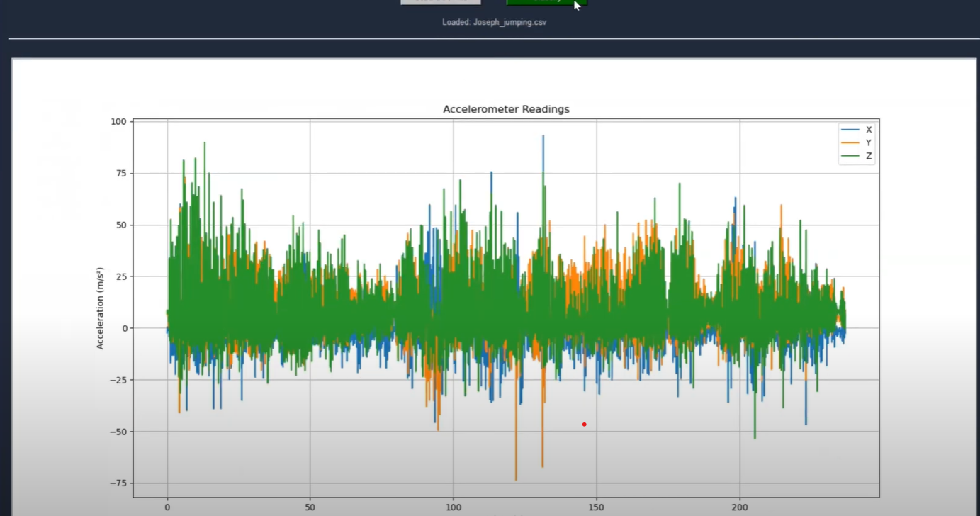Select the Z label in the legend
The height and width of the screenshot is (516, 980).
click(x=869, y=156)
